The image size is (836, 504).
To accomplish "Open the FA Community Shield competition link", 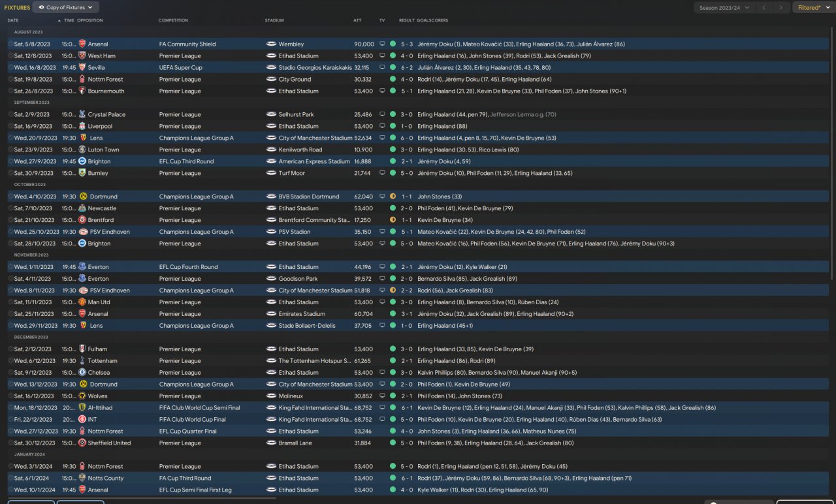I will (x=187, y=44).
